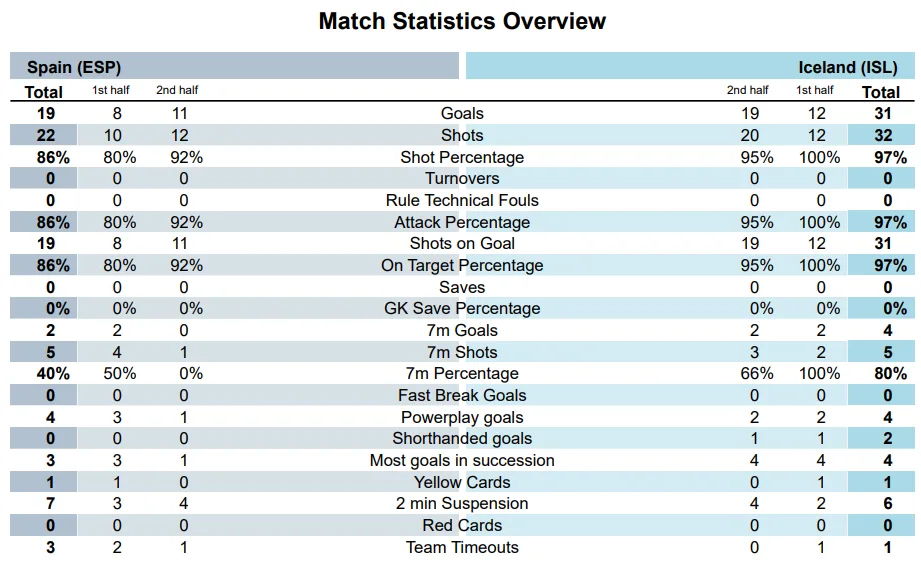Select the Fast Break Goals label

462,395
